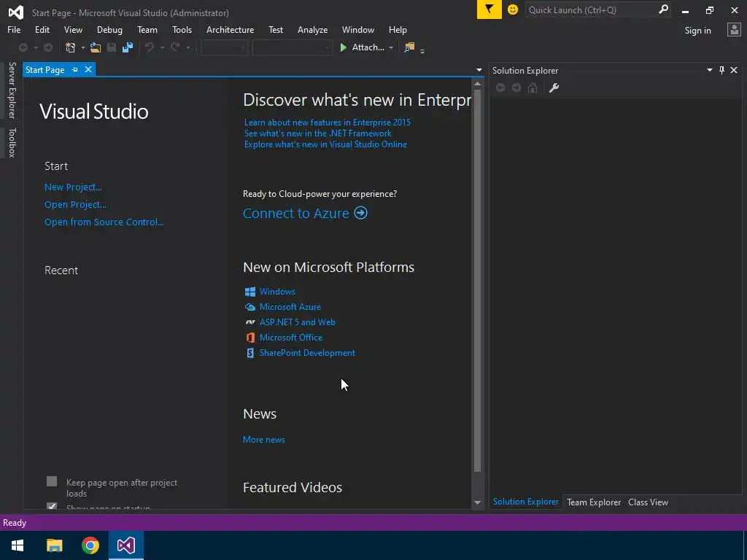Open the Redo history dropdown arrow
Screen dimensions: 747x560
click(x=188, y=47)
